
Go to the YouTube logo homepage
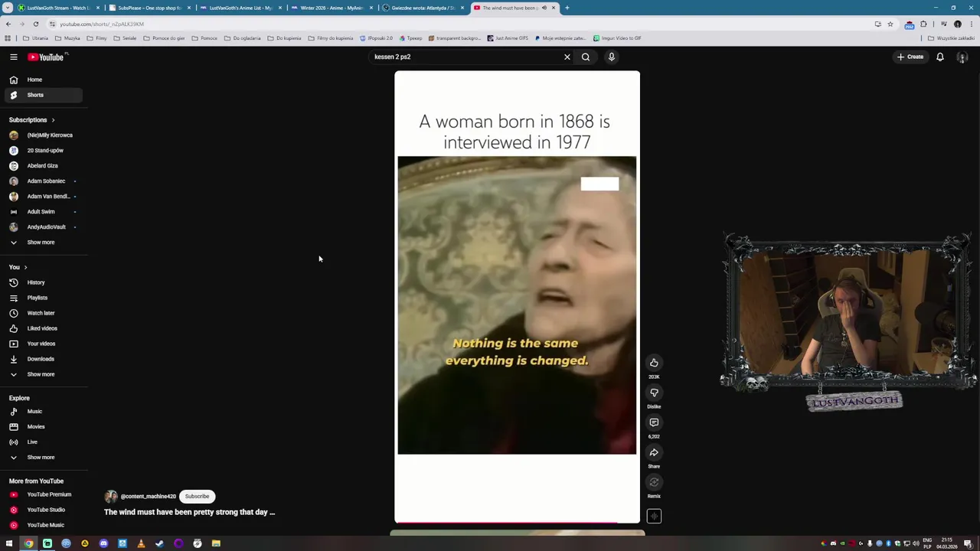tap(47, 57)
